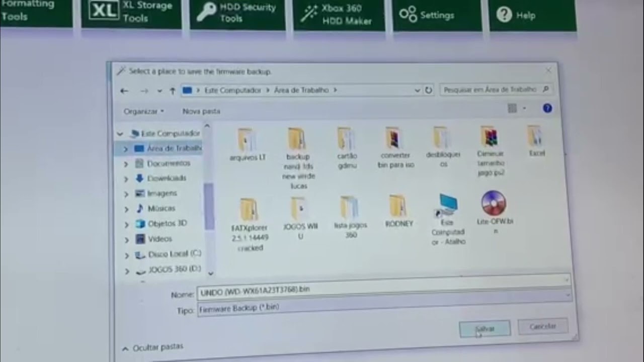
Task: Select the 'RODNEY' folder icon
Action: 397,206
